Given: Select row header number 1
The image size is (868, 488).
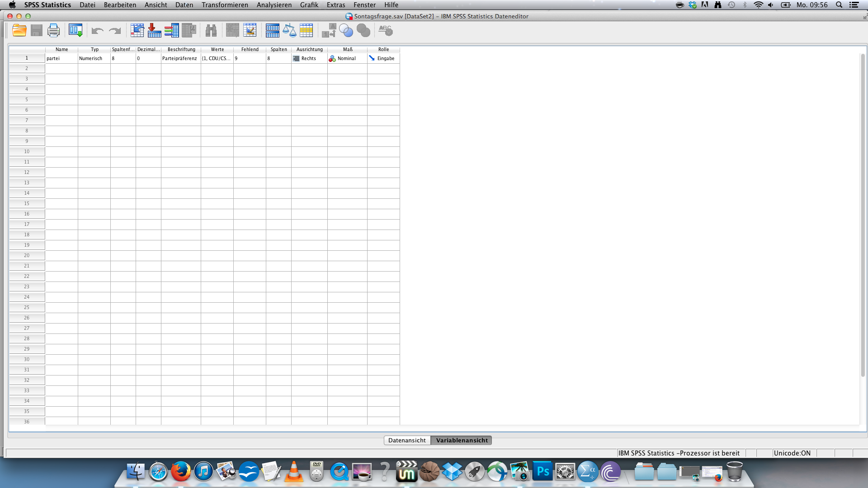Looking at the screenshot, I should coord(27,58).
